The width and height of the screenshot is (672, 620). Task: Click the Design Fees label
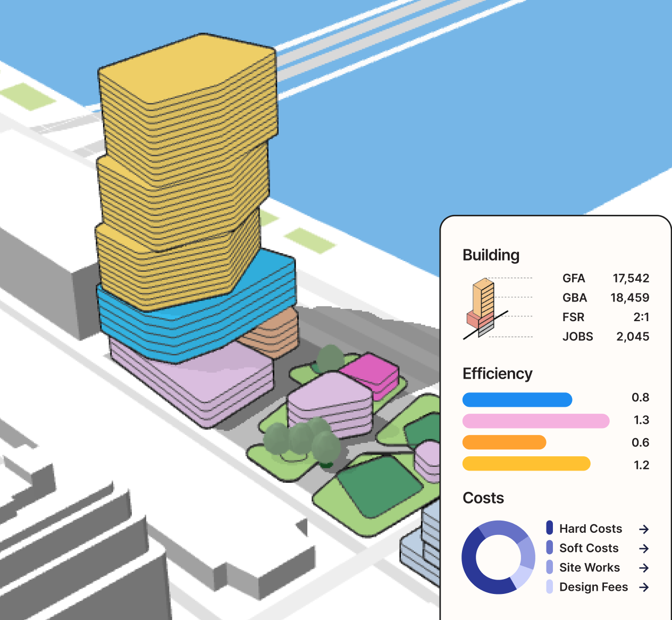pyautogui.click(x=594, y=587)
